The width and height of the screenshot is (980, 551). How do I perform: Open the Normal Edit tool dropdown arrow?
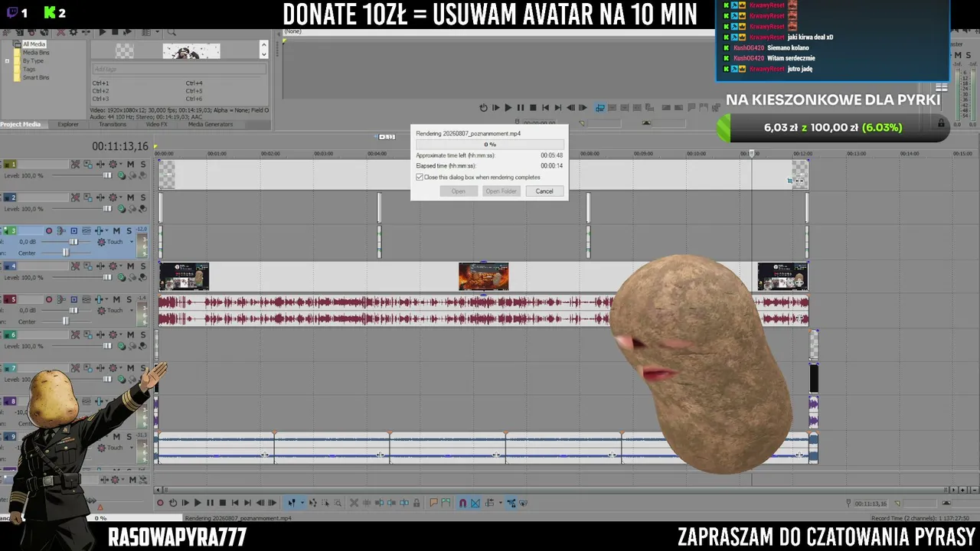coord(302,503)
